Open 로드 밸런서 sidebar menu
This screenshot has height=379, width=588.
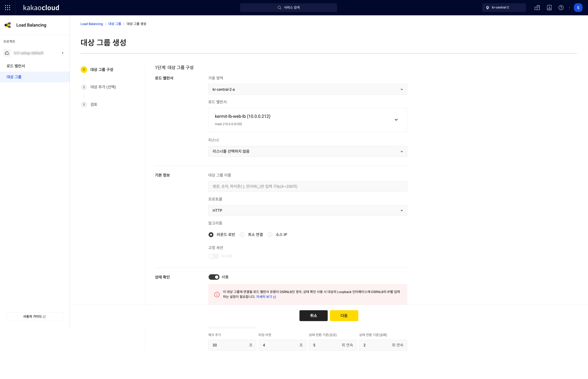point(35,66)
